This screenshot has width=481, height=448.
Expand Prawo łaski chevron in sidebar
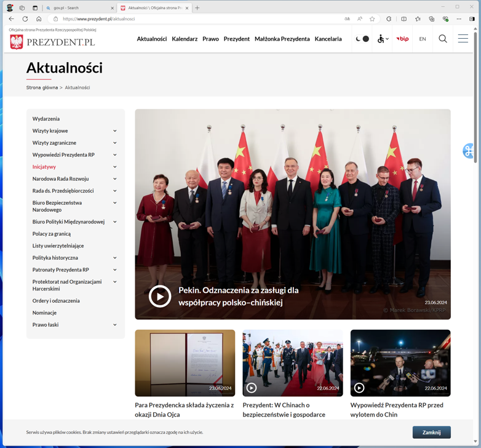(115, 325)
